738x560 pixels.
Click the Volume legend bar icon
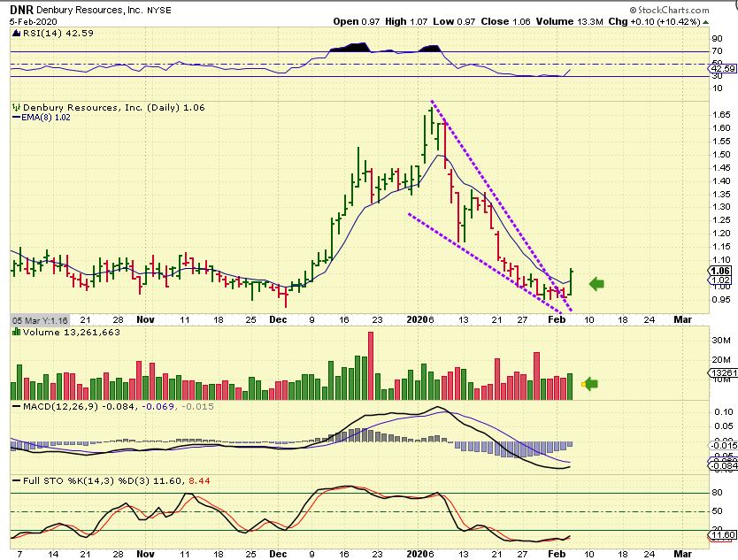pyautogui.click(x=17, y=332)
